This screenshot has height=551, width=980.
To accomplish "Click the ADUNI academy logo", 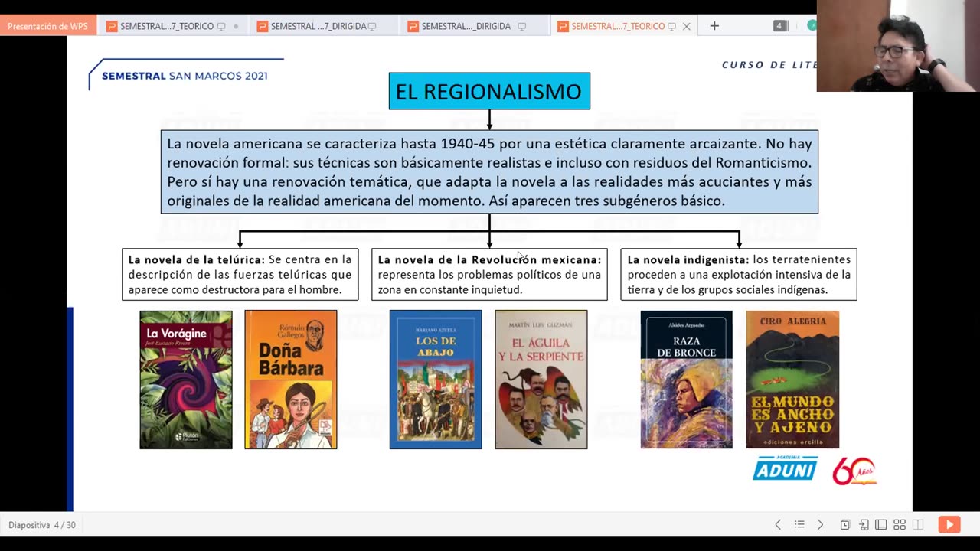I will click(x=785, y=468).
